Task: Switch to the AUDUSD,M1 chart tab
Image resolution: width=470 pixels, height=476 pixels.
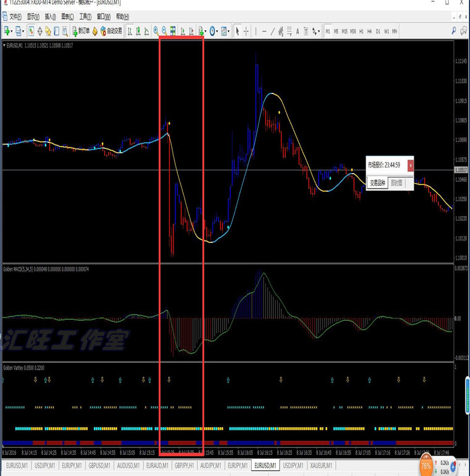Action: [x=128, y=465]
